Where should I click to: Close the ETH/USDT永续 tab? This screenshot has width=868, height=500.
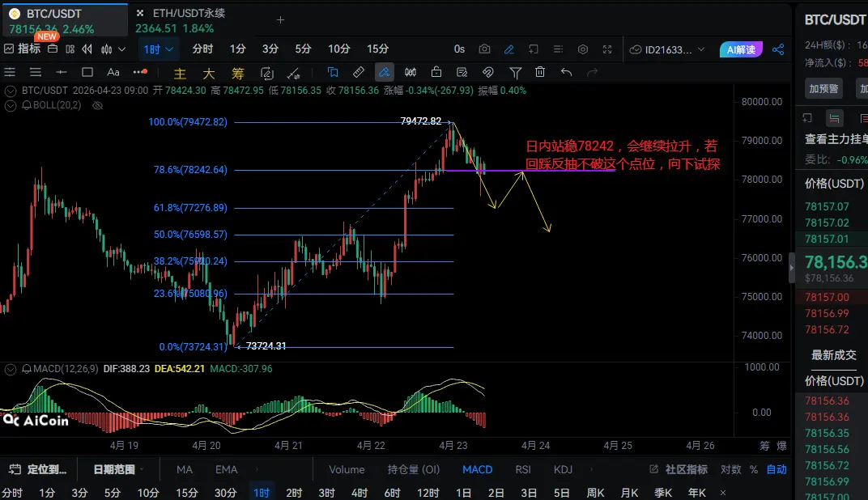point(140,13)
